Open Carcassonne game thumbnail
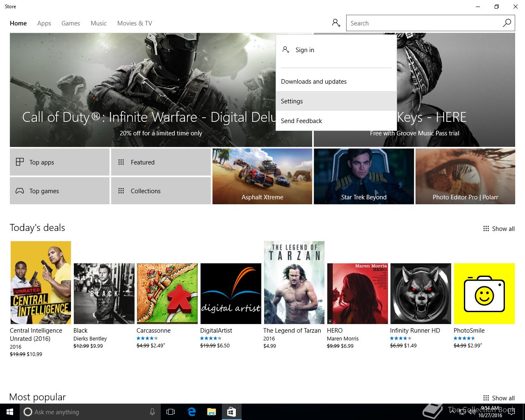Screen dimensions: 525x420 click(x=167, y=294)
